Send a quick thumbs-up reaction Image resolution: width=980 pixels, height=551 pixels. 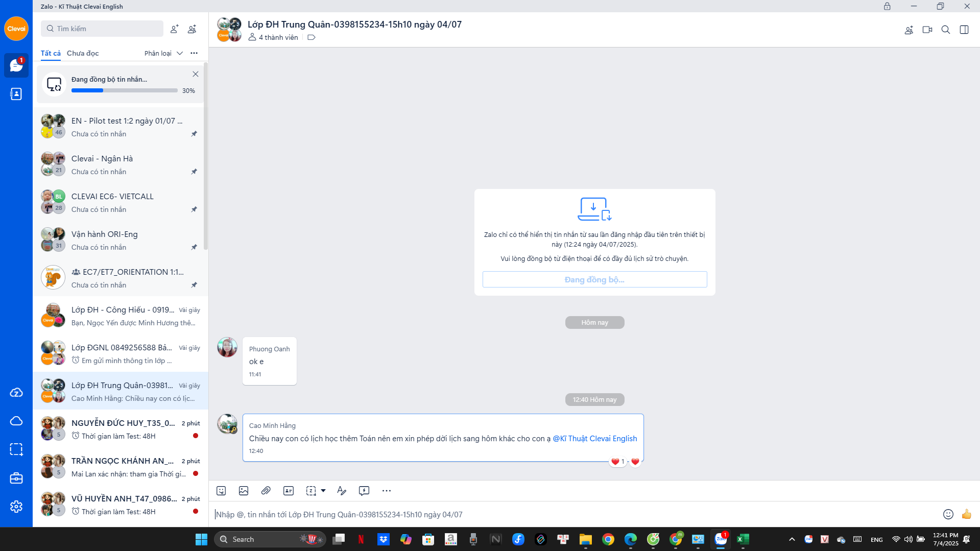(967, 514)
